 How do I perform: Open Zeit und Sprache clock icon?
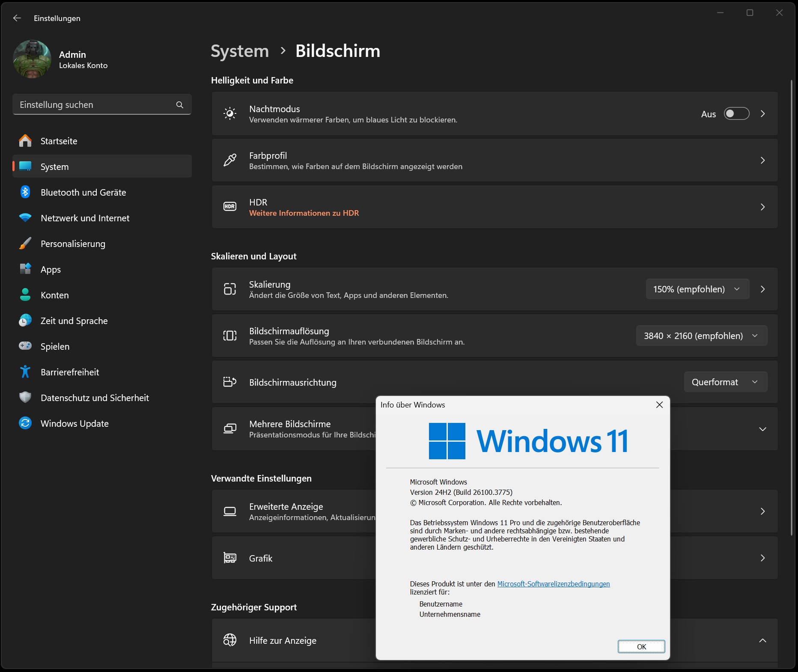pyautogui.click(x=25, y=321)
